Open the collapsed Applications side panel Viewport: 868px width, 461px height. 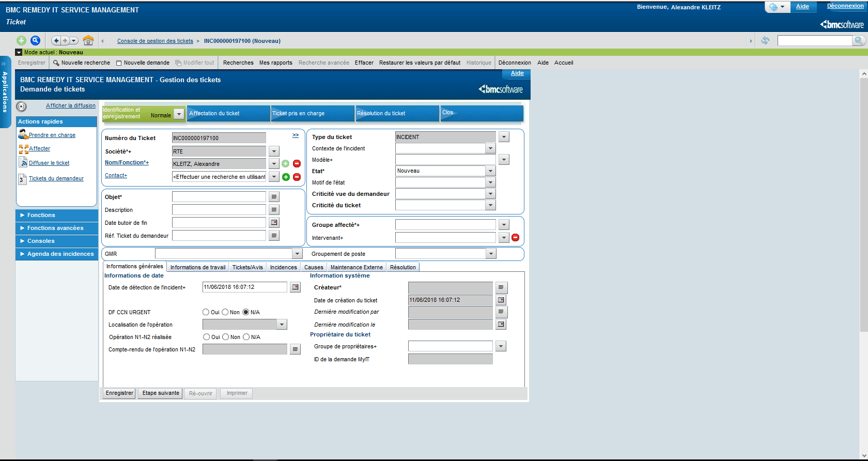(x=5, y=91)
